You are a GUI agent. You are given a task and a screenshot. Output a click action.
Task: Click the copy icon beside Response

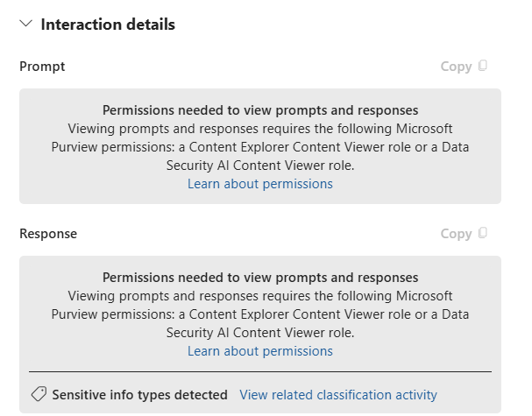tap(483, 234)
